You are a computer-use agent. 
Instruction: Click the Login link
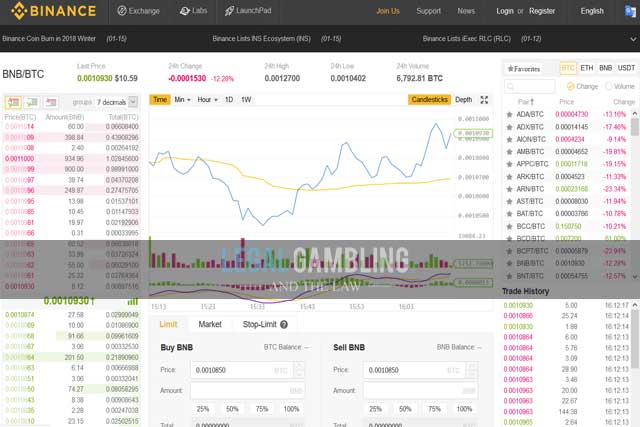(x=505, y=11)
